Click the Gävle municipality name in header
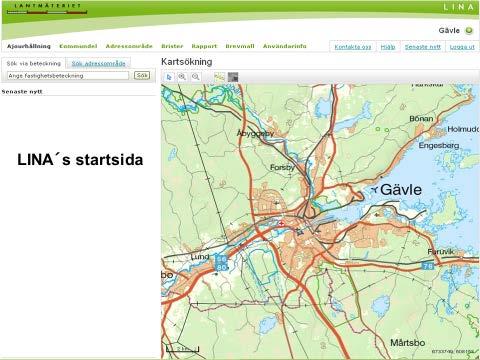This screenshot has height=360, width=480. (x=449, y=31)
